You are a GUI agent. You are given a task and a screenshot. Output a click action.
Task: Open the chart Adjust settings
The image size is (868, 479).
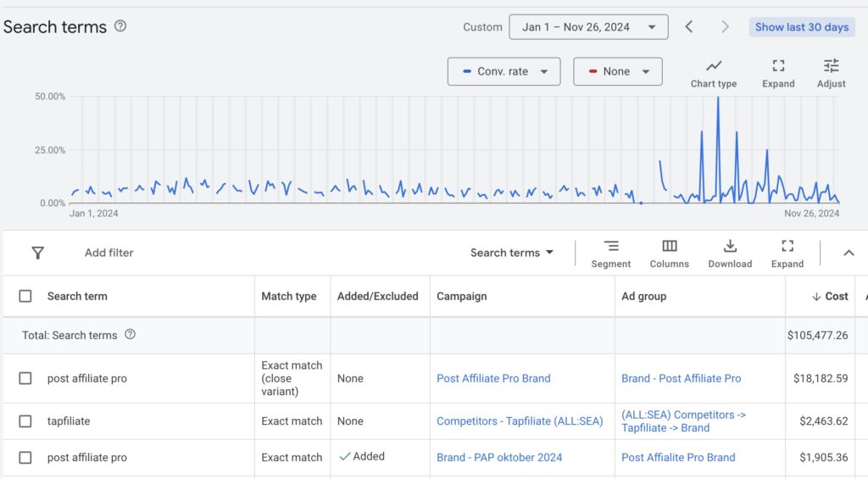pos(831,75)
